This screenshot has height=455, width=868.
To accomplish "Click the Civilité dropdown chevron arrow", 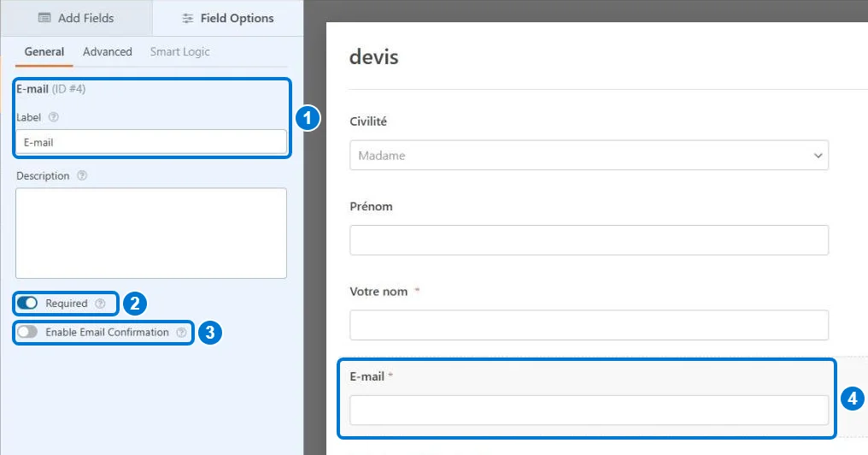I will coord(818,156).
